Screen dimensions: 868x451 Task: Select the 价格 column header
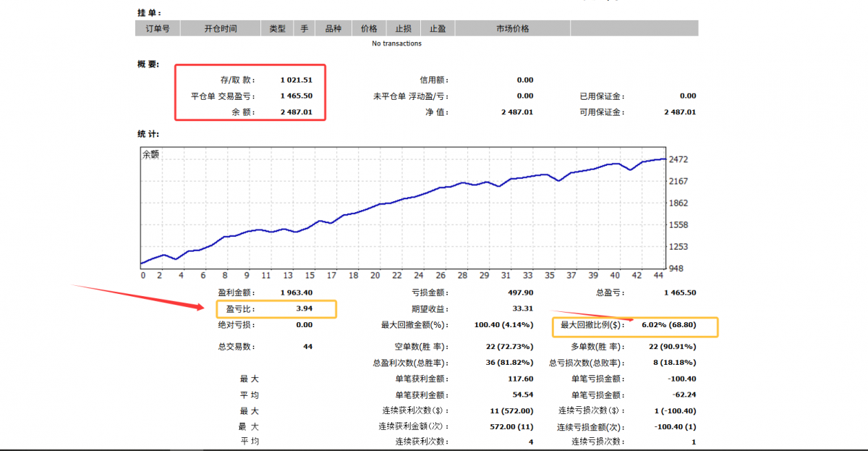click(x=369, y=29)
